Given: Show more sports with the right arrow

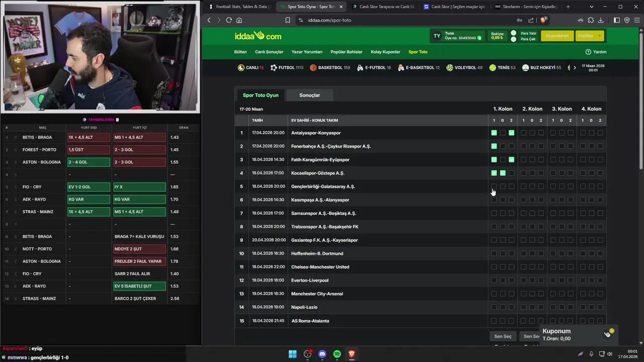Looking at the screenshot, I should click(575, 67).
